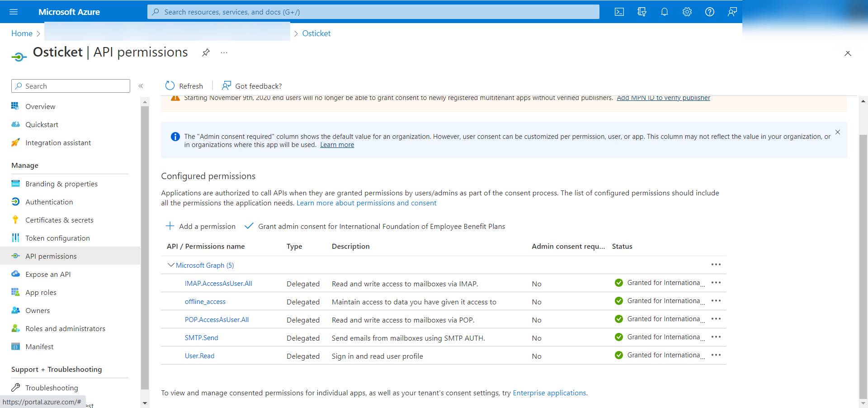The width and height of the screenshot is (868, 408).
Task: Open the help question mark icon
Action: pos(710,12)
